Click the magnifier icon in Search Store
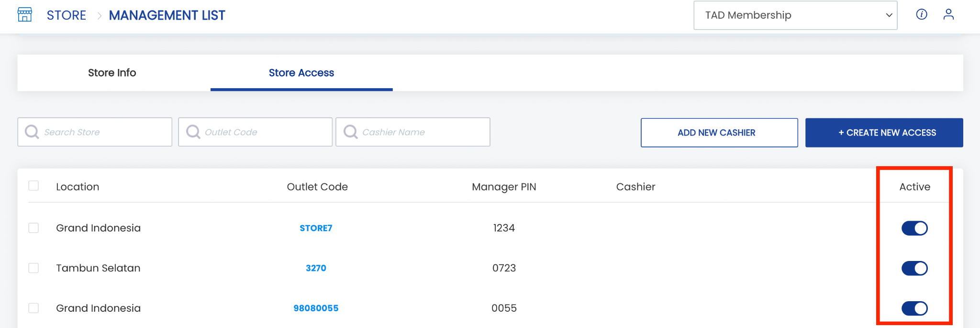 coord(32,132)
